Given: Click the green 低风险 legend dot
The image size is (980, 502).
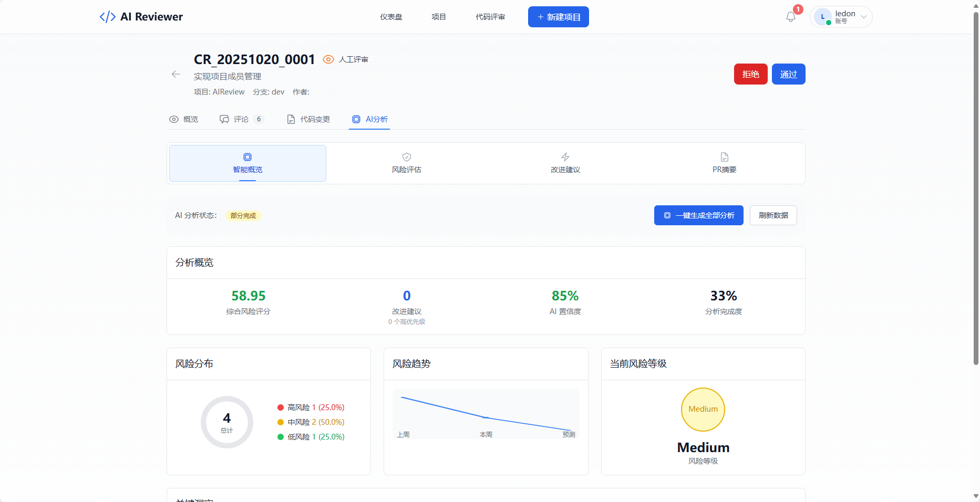Looking at the screenshot, I should pyautogui.click(x=281, y=437).
